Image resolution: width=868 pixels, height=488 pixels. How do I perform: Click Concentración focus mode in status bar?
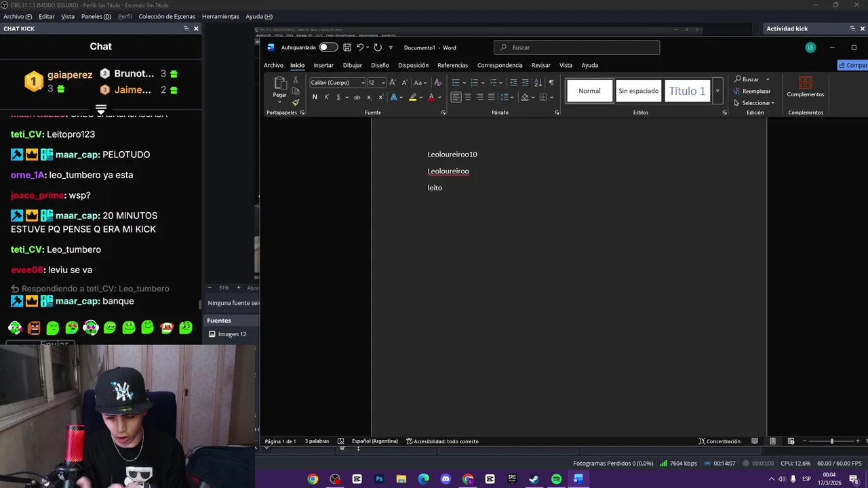coord(719,441)
